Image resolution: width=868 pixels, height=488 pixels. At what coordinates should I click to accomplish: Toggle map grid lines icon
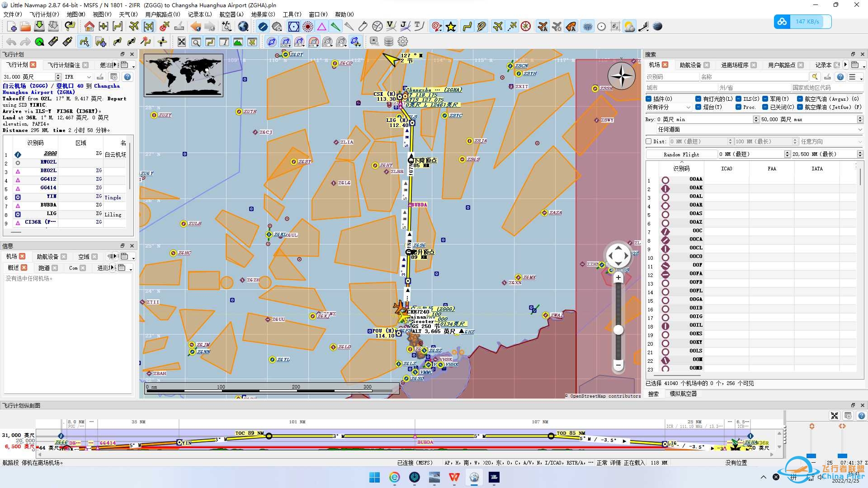tap(587, 27)
